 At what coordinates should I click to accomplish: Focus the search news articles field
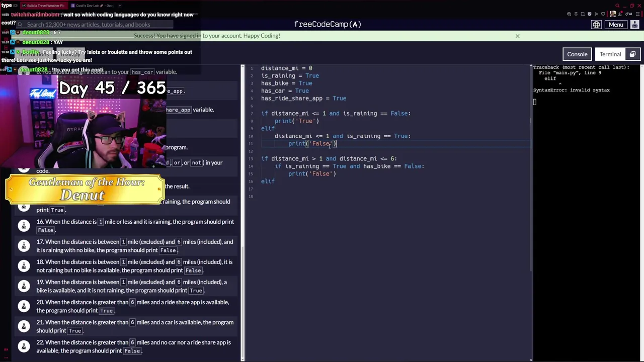point(96,24)
